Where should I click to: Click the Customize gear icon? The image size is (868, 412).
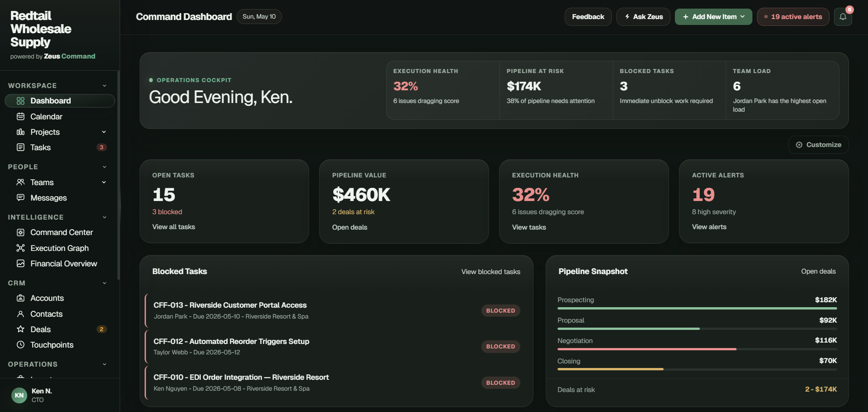pos(799,145)
